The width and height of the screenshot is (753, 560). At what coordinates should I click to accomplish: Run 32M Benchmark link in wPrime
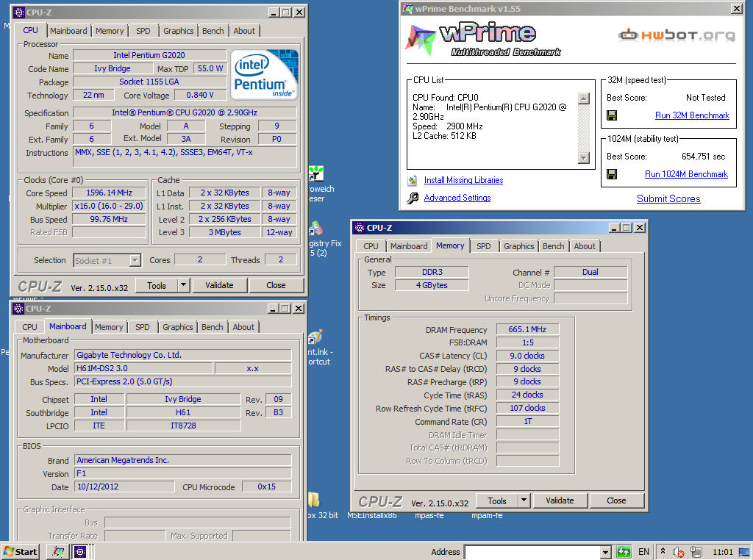[692, 115]
